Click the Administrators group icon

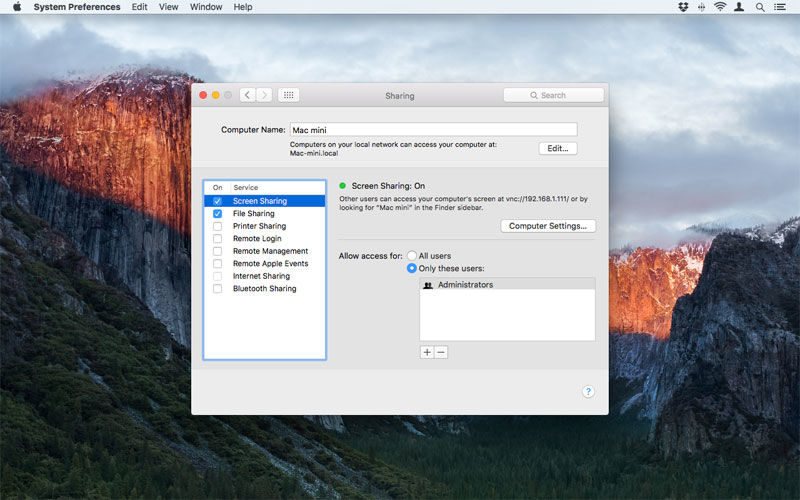coord(428,285)
